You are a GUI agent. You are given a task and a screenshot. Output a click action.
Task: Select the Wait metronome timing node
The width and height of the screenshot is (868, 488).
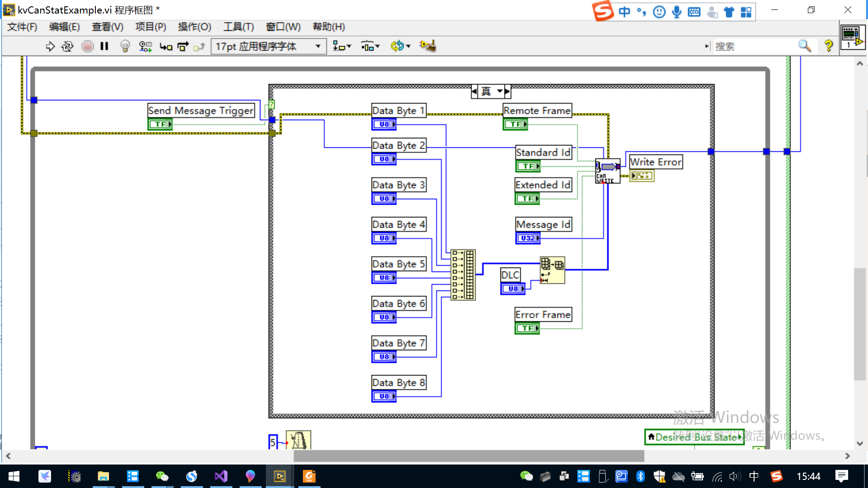pyautogui.click(x=298, y=440)
